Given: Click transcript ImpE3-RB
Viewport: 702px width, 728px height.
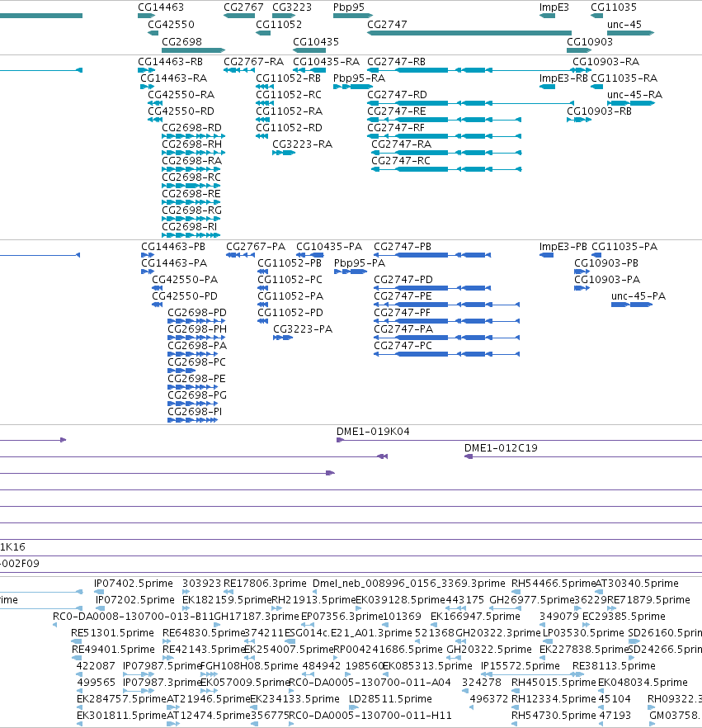Looking at the screenshot, I should point(563,78).
